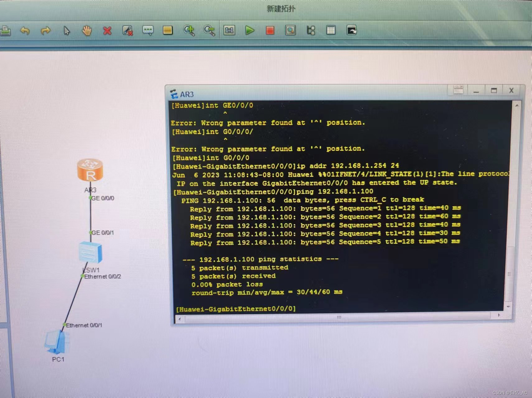Close the AR3 terminal window
Screen dimensions: 532x398
pyautogui.click(x=511, y=90)
